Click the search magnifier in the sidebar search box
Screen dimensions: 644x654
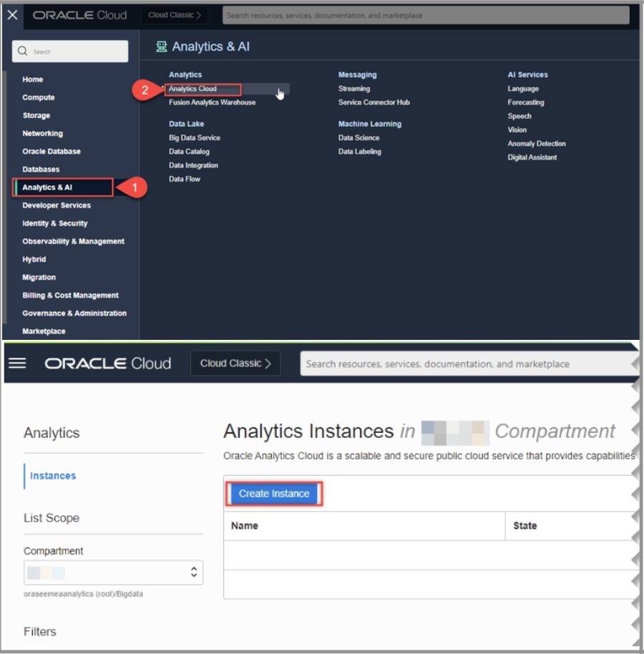(x=24, y=51)
